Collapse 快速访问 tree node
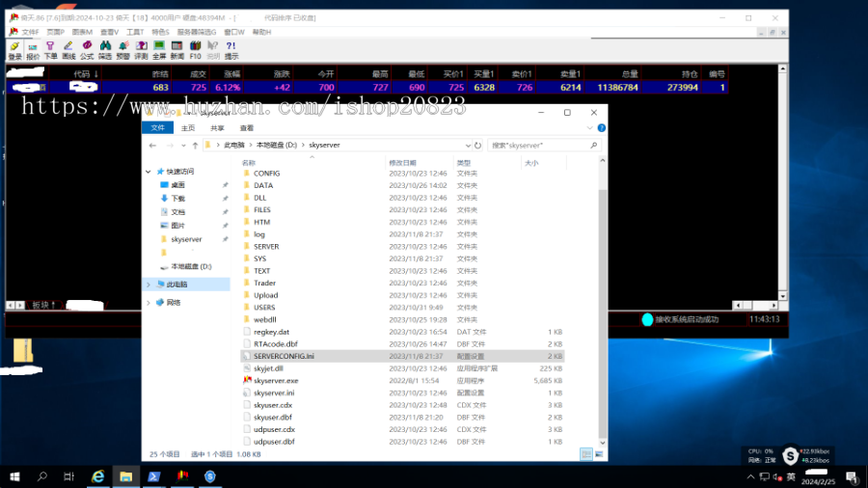 149,172
